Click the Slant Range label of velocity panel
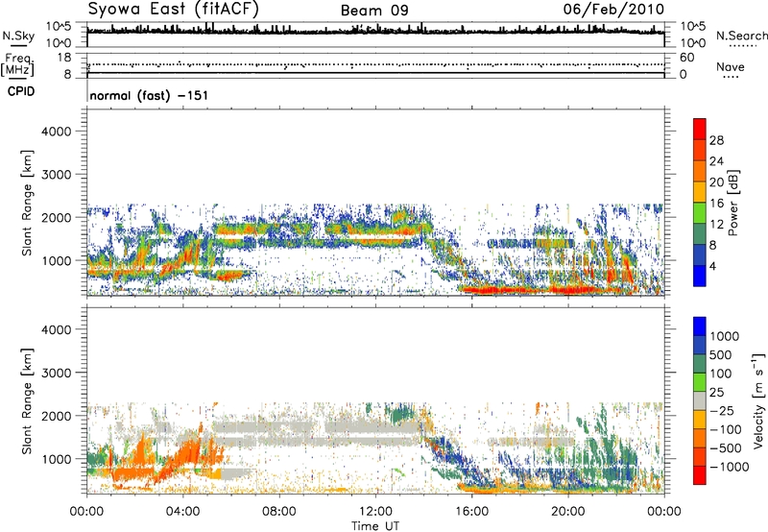Screen dimensions: 768x532 (27, 401)
